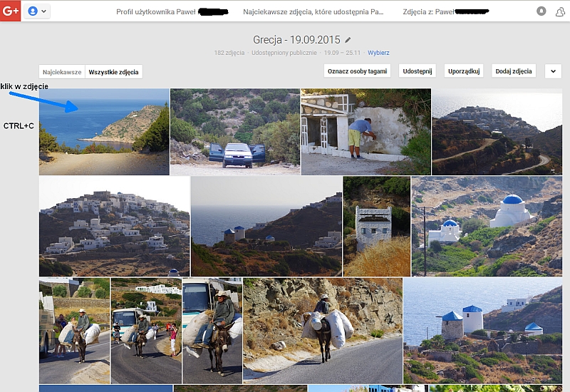
Task: Edit album title with the pencil icon
Action: point(348,40)
